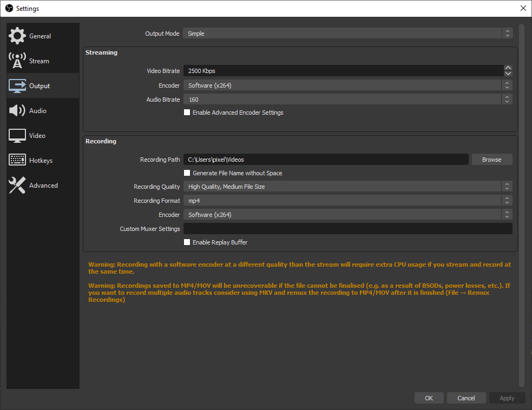Screen dimensions: 532x410
Task: Open Streaming Encoder dropdown
Action: tap(348, 85)
